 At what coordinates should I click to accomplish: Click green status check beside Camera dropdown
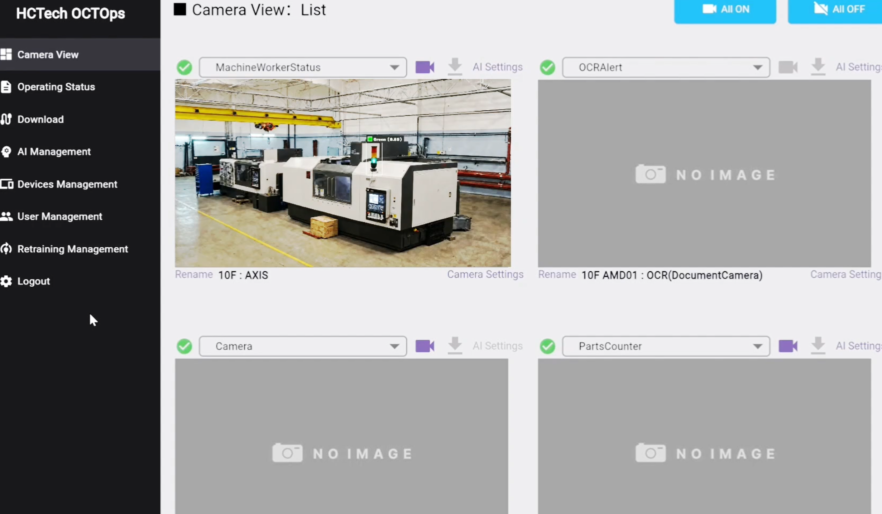(184, 346)
